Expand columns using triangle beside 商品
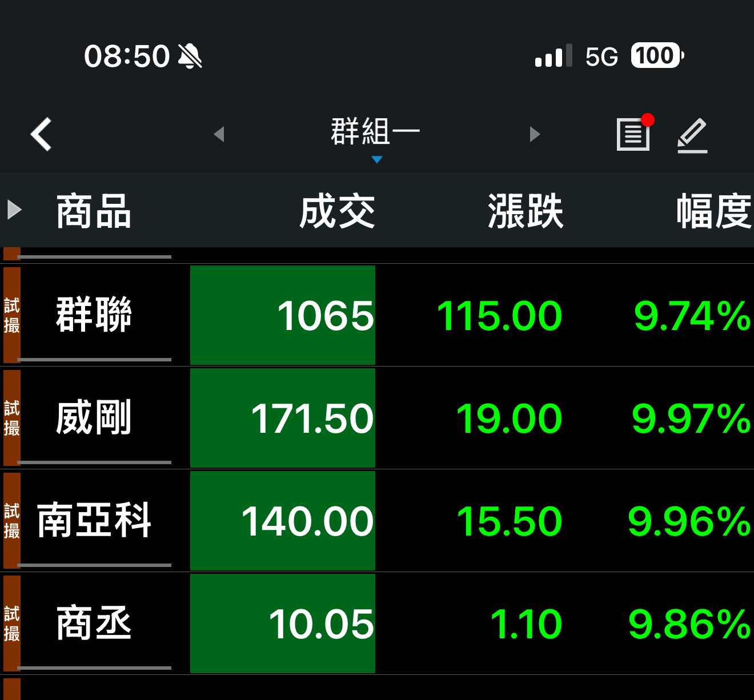Image resolution: width=754 pixels, height=700 pixels. pos(14,210)
